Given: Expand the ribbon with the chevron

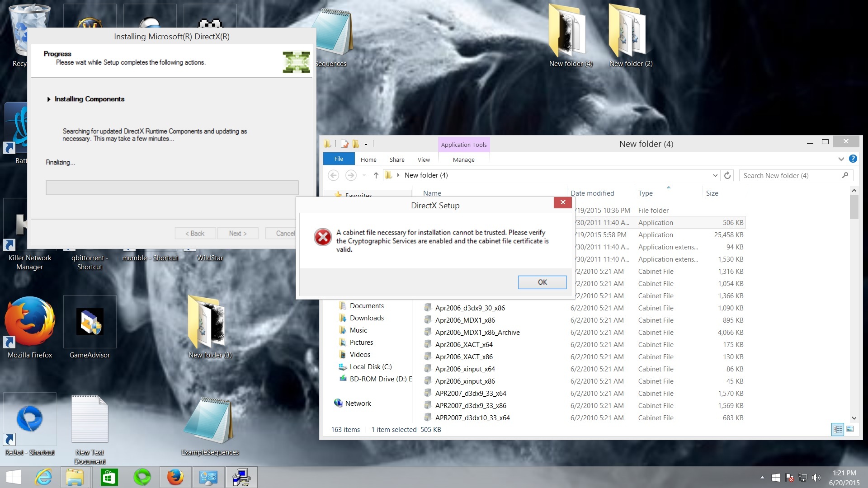Looking at the screenshot, I should click(x=841, y=159).
